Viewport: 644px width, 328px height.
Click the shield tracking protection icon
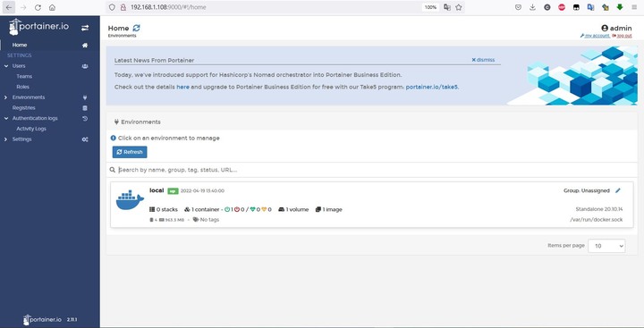click(x=112, y=7)
